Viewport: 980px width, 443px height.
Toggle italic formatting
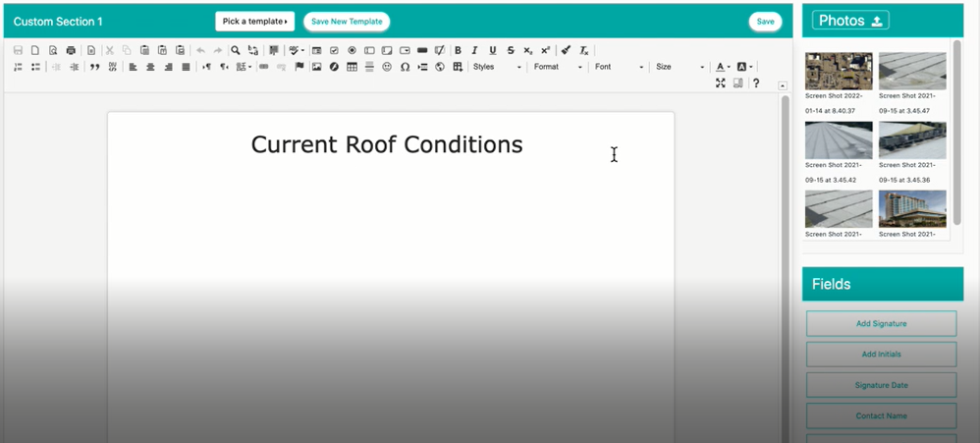tap(475, 50)
